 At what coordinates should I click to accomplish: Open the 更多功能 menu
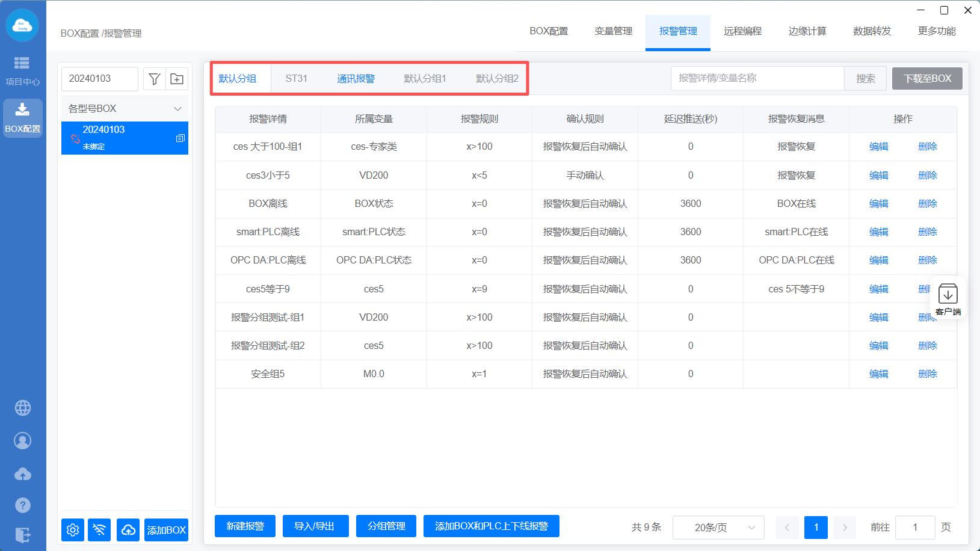coord(936,31)
